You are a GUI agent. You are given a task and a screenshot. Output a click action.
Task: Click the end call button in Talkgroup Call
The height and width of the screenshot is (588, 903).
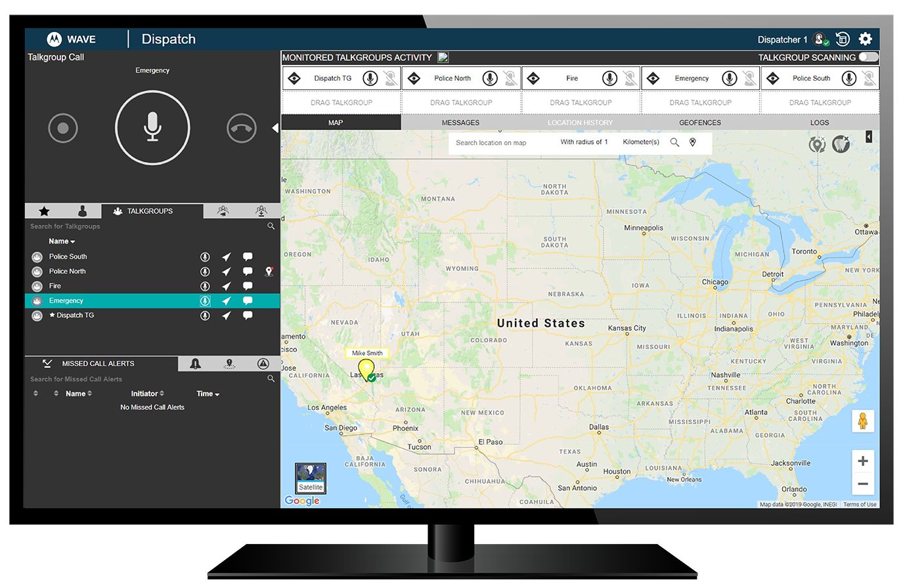click(x=242, y=128)
